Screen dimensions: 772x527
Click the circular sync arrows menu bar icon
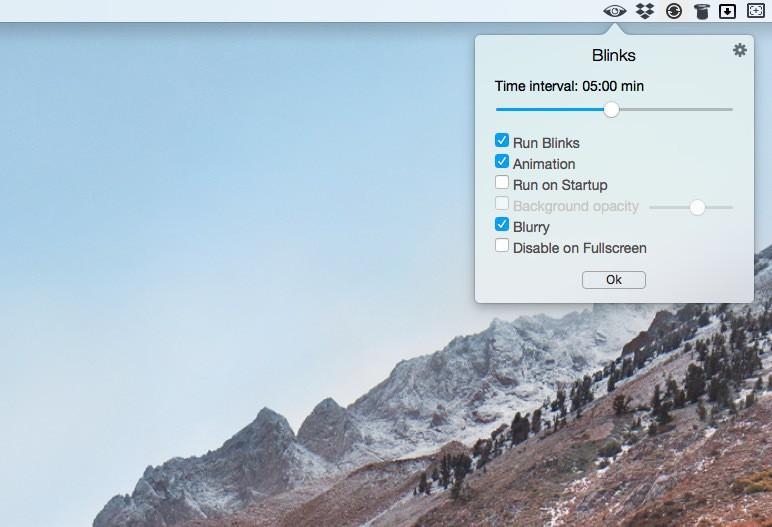pos(674,11)
